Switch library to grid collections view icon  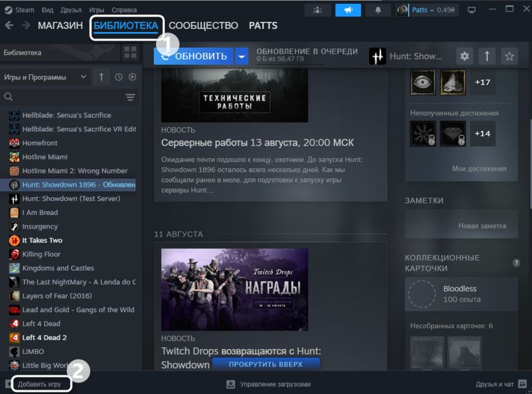click(x=130, y=52)
